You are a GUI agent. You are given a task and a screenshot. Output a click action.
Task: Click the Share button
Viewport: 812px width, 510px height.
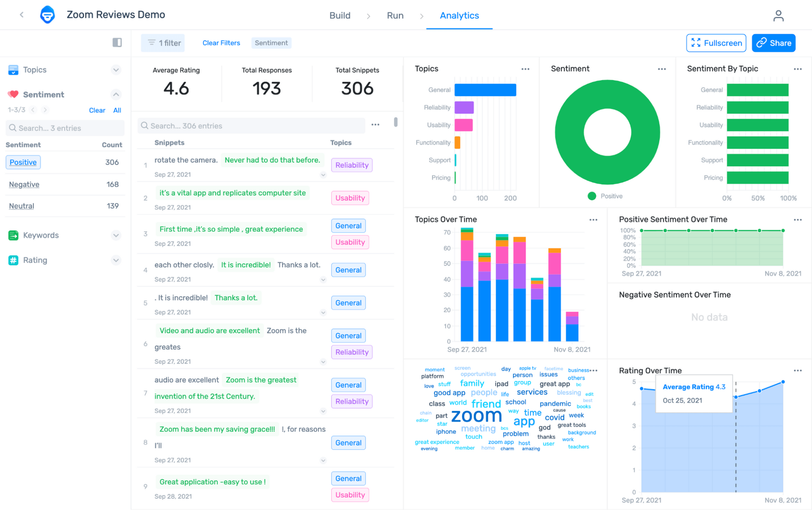[x=777, y=42]
